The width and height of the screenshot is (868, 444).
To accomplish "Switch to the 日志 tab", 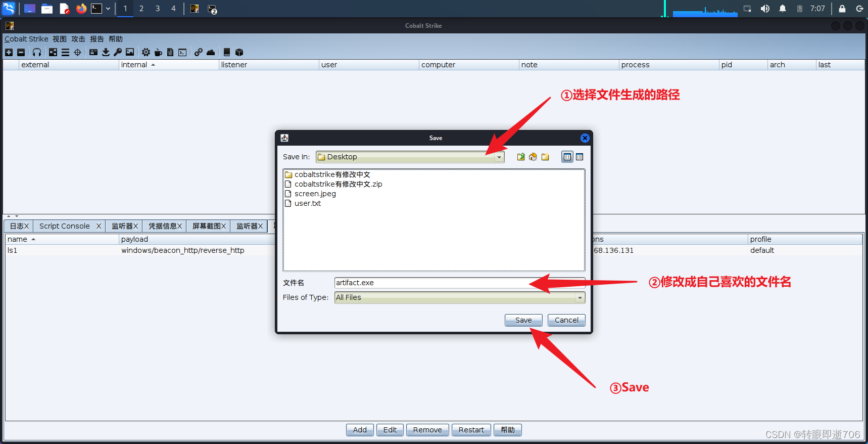I will click(19, 226).
